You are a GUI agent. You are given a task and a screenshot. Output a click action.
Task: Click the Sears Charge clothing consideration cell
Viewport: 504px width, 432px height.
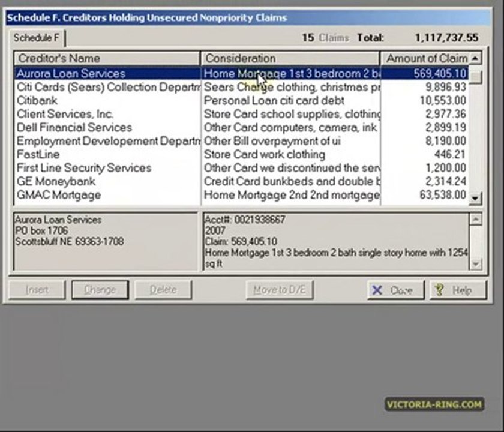pos(291,87)
